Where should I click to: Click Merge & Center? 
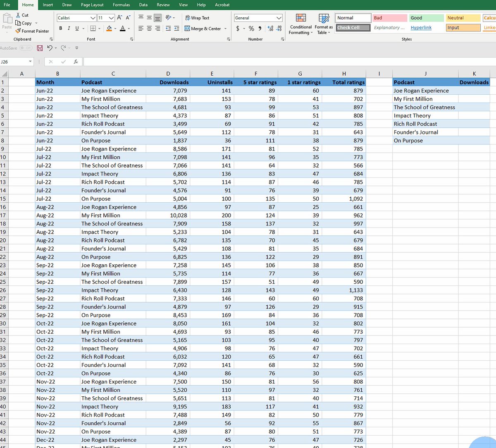[x=203, y=29]
